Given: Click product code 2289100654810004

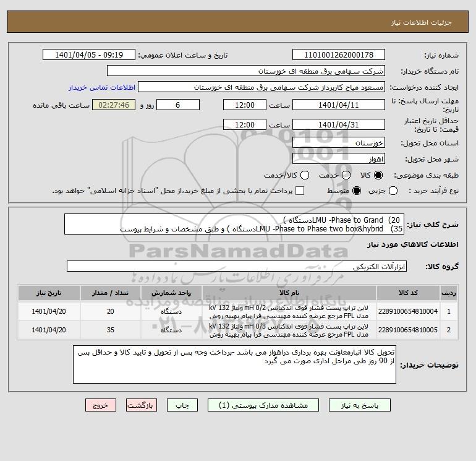Looking at the screenshot, I should tap(408, 311).
